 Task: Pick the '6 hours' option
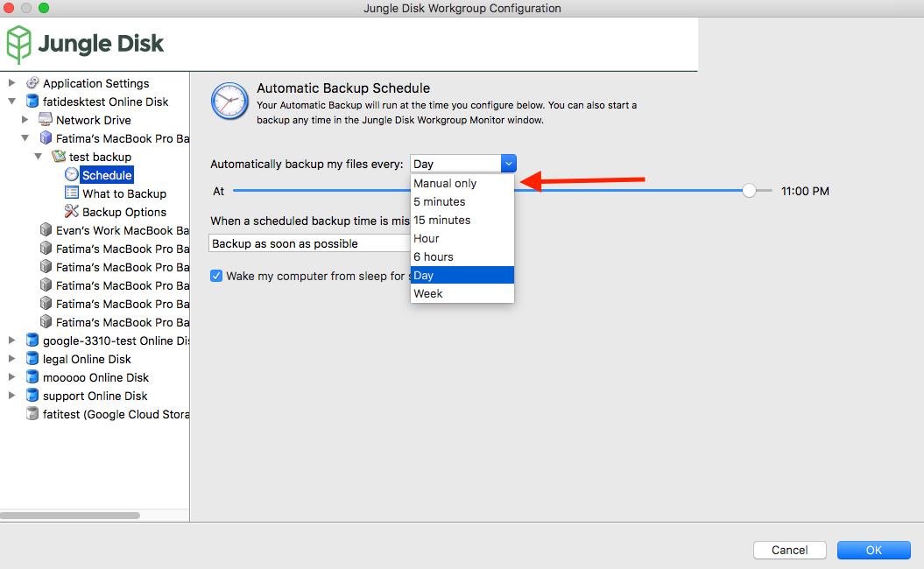pyautogui.click(x=462, y=256)
